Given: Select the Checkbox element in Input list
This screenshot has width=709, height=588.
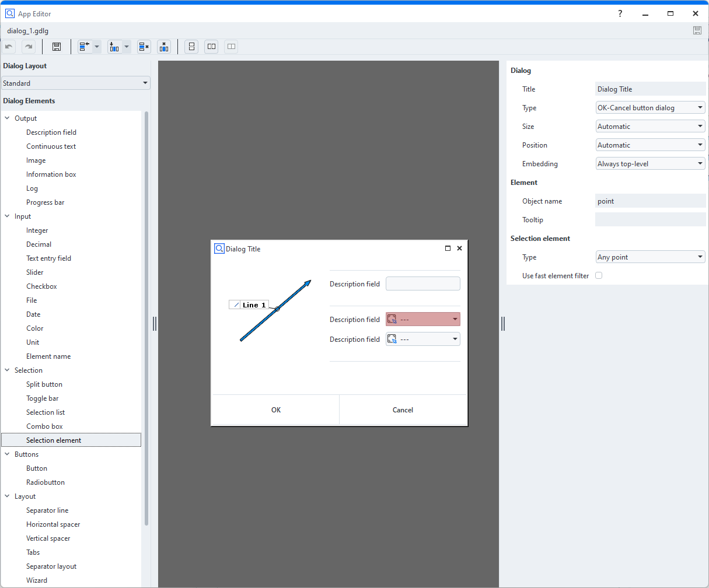Looking at the screenshot, I should point(41,286).
